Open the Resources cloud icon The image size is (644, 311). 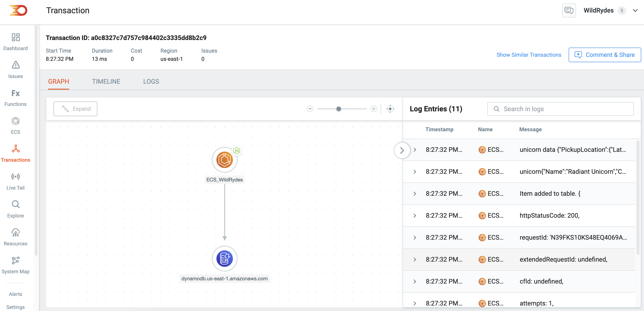(x=16, y=232)
